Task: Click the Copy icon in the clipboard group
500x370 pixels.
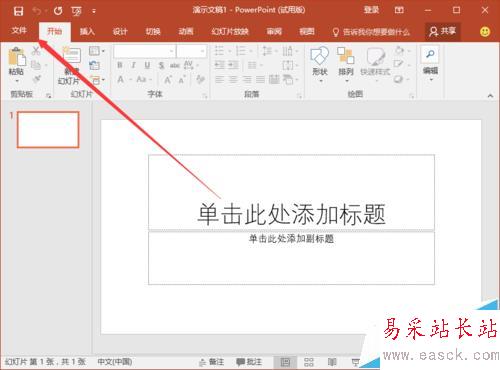Action: 36,65
